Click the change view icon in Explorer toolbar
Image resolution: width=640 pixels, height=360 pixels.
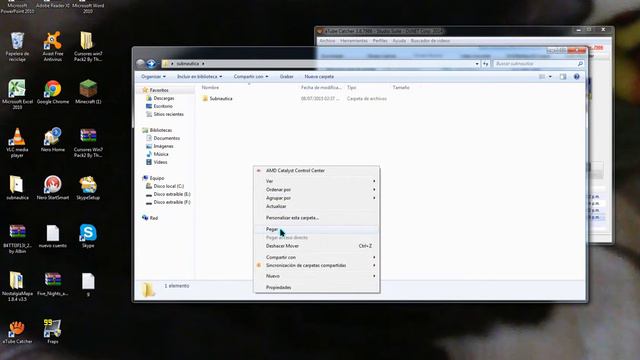(x=542, y=76)
